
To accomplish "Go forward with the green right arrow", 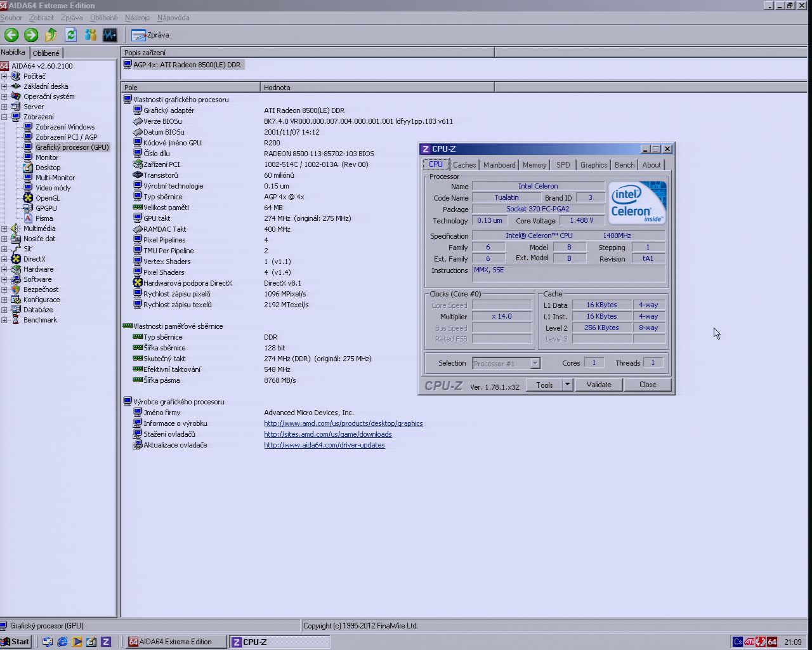I will (31, 35).
